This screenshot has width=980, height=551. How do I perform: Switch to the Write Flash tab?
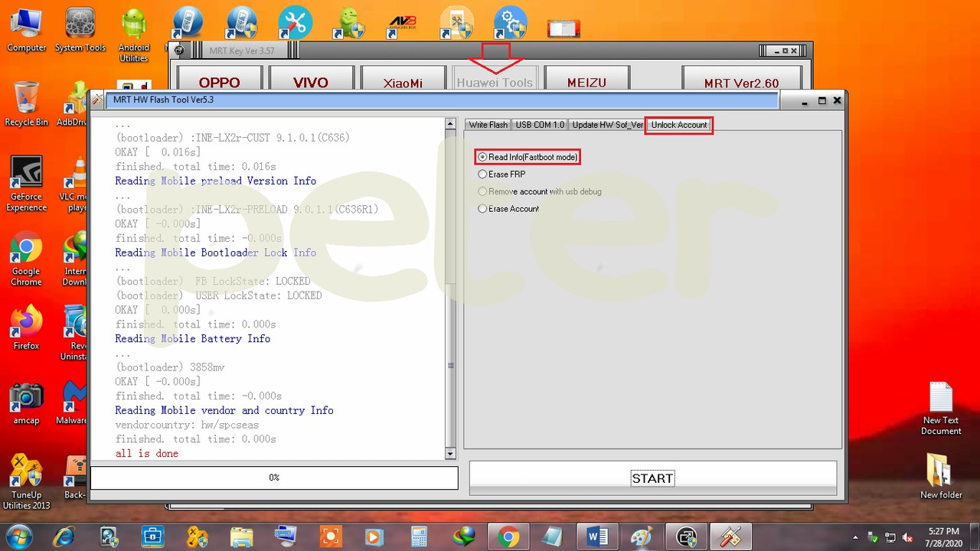488,125
